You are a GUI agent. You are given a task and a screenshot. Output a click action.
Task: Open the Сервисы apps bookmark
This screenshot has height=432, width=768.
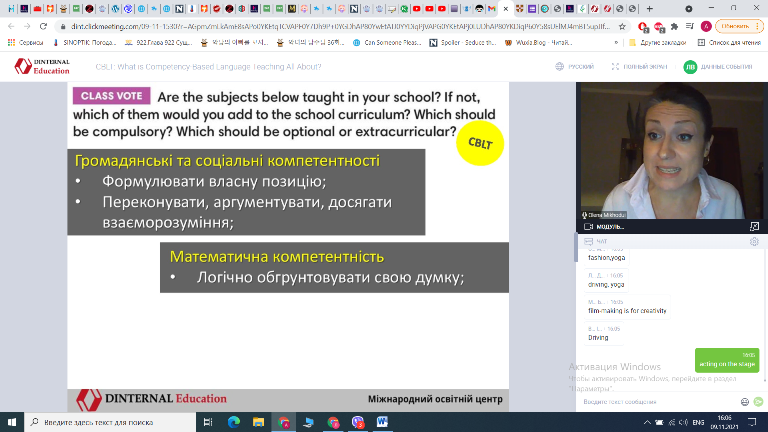pyautogui.click(x=25, y=43)
